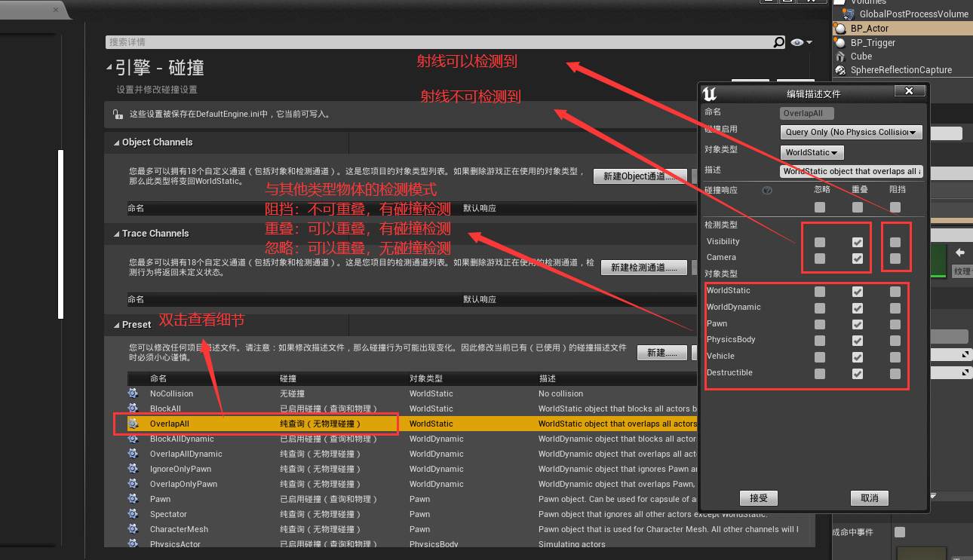Click the profile description text field
Screen dimensions: 973x560
click(x=851, y=172)
